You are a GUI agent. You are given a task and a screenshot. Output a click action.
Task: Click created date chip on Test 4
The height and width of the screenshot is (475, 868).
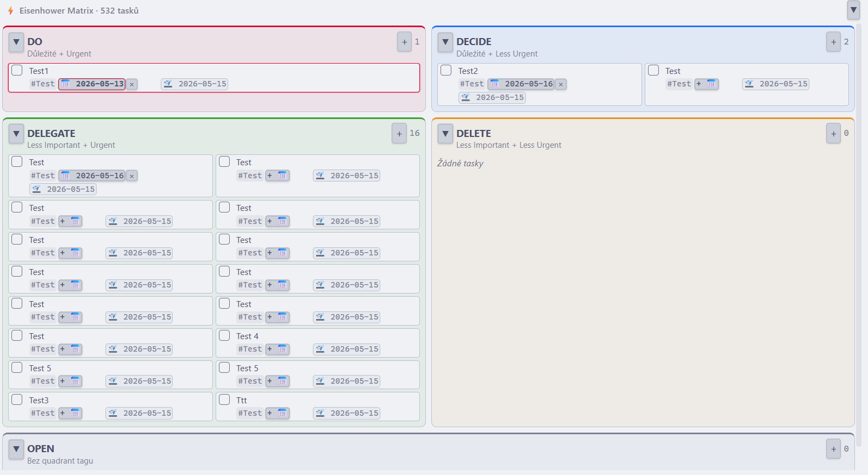pyautogui.click(x=347, y=349)
